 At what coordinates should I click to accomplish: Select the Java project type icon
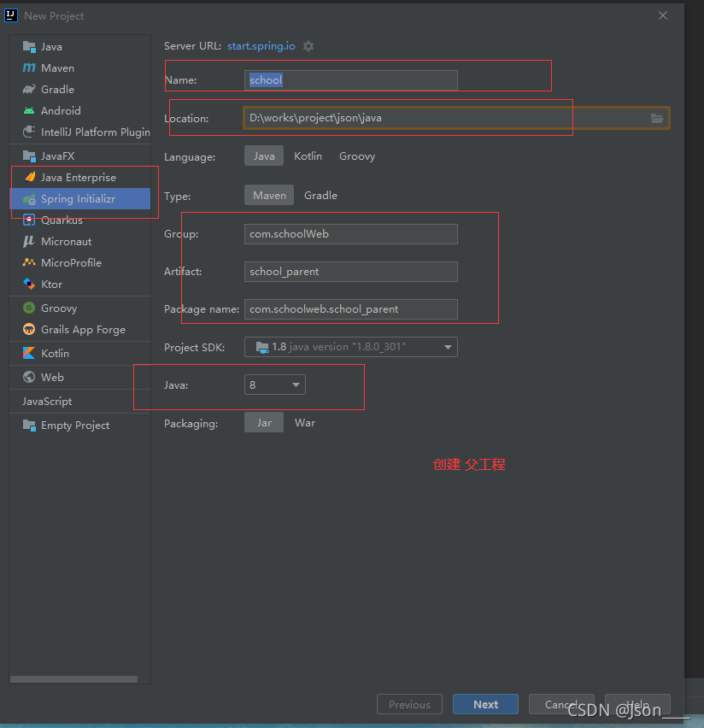29,46
